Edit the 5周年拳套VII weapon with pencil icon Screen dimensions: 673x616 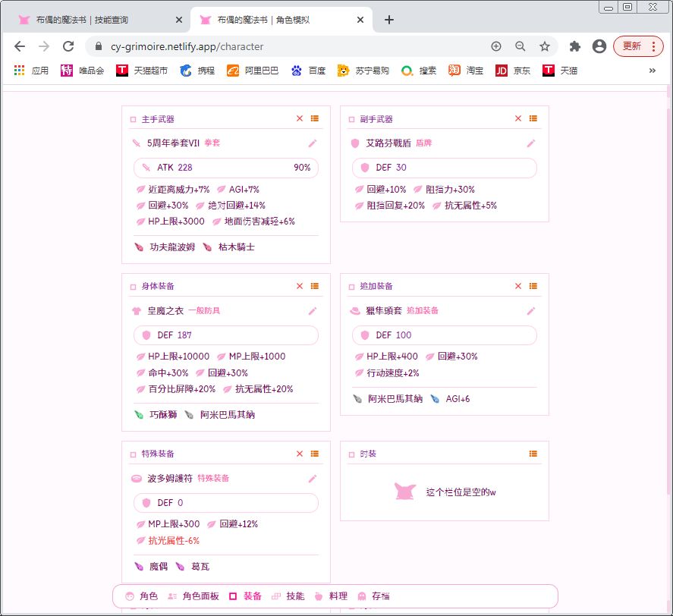[x=313, y=143]
